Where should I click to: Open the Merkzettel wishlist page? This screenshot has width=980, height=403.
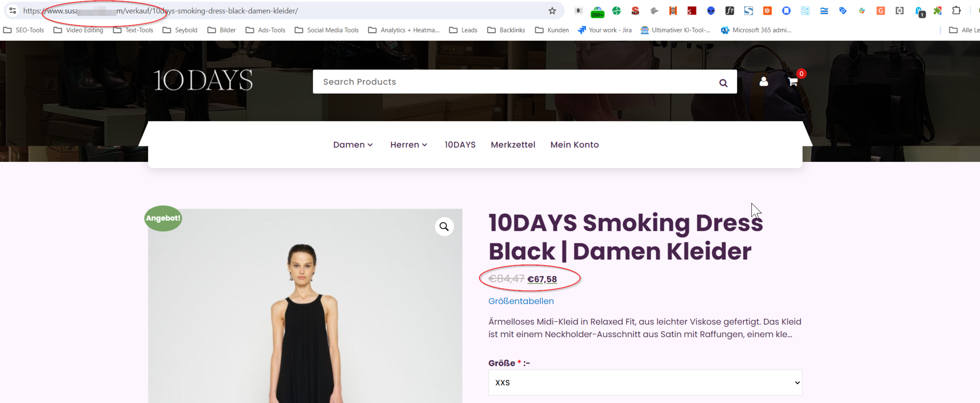pyautogui.click(x=513, y=145)
